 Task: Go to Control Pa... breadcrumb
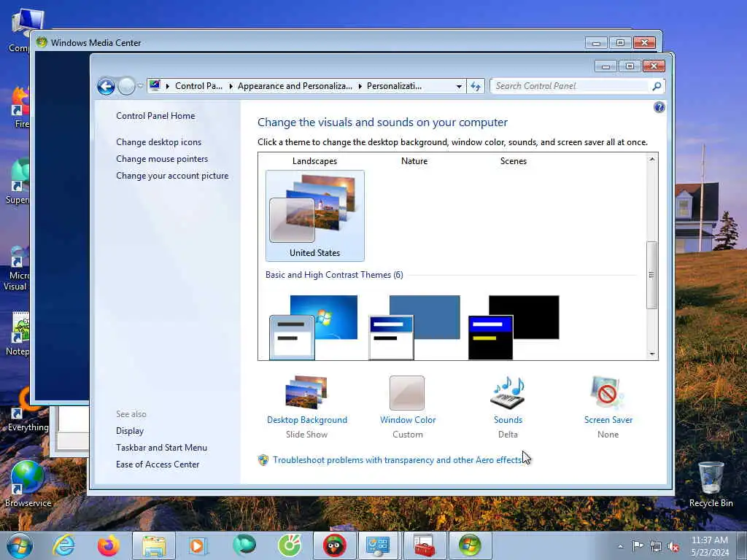[x=198, y=86]
